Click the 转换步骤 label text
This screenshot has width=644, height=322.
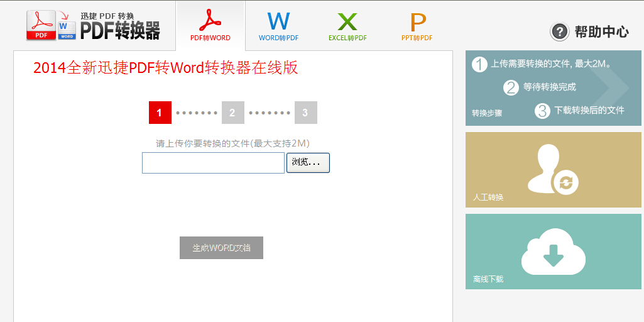coord(487,113)
